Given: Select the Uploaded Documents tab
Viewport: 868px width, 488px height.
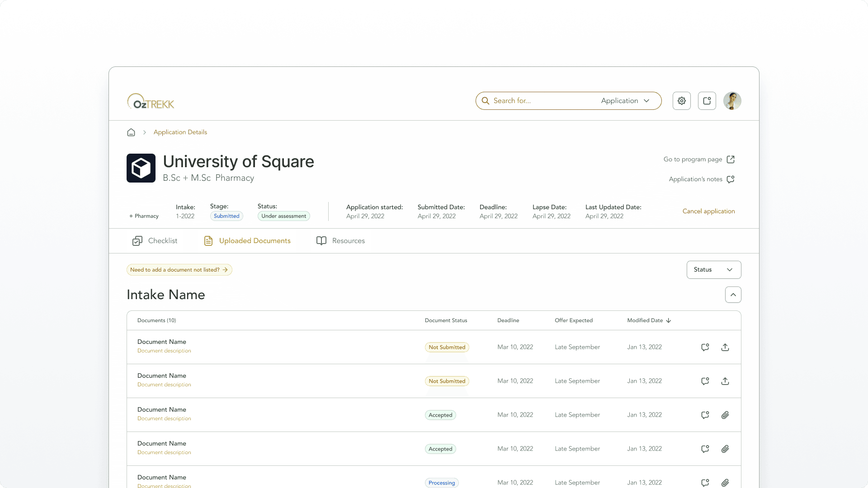Looking at the screenshot, I should [x=247, y=241].
